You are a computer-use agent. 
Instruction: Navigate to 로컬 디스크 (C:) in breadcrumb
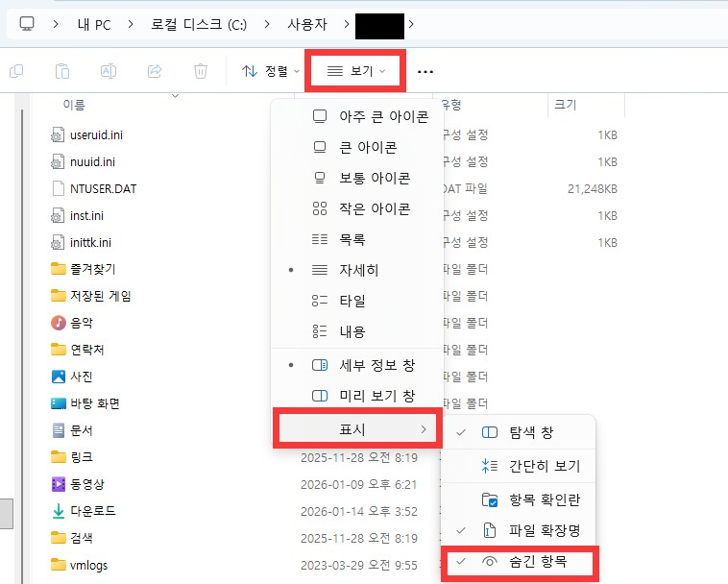[x=198, y=22]
